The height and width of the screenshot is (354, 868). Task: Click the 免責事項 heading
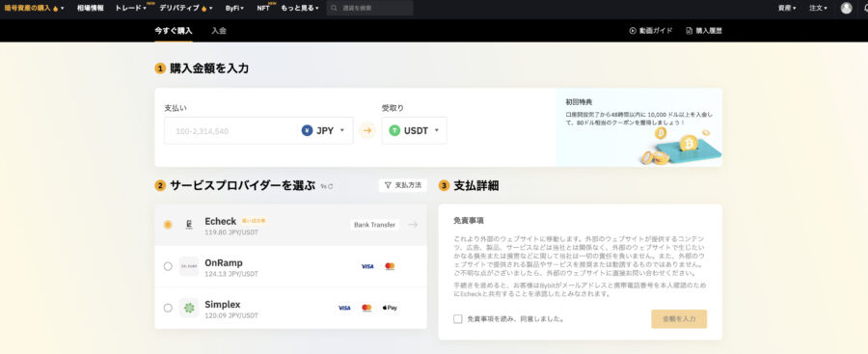coord(469,221)
